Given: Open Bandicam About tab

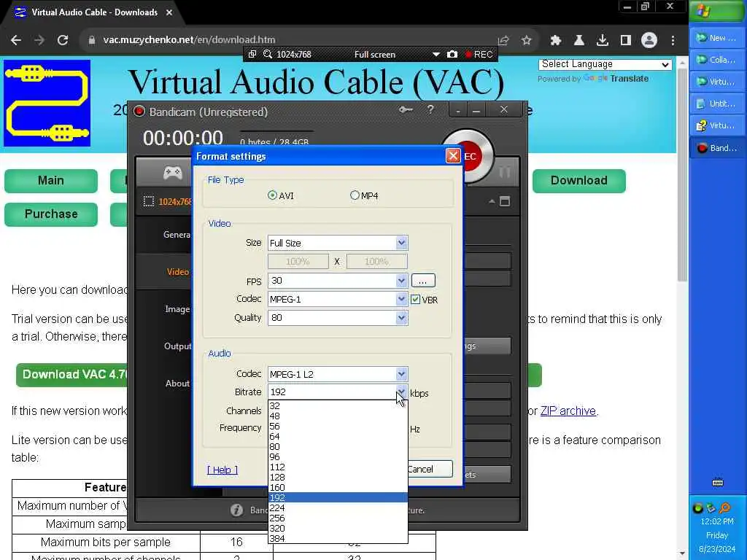Looking at the screenshot, I should 177,384.
